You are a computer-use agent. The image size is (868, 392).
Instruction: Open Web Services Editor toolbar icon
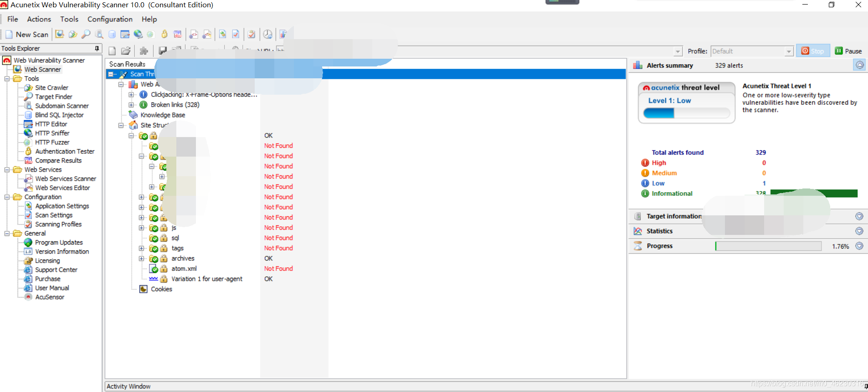(x=207, y=34)
